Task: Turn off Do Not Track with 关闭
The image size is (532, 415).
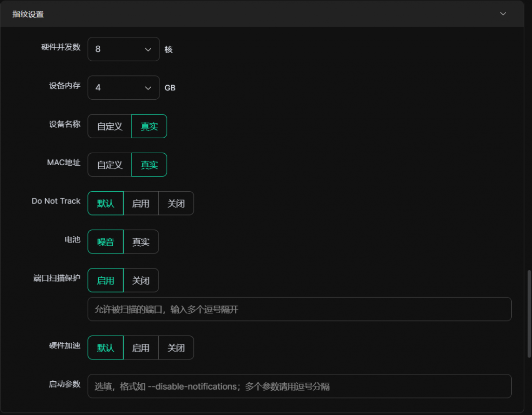Action: tap(176, 203)
